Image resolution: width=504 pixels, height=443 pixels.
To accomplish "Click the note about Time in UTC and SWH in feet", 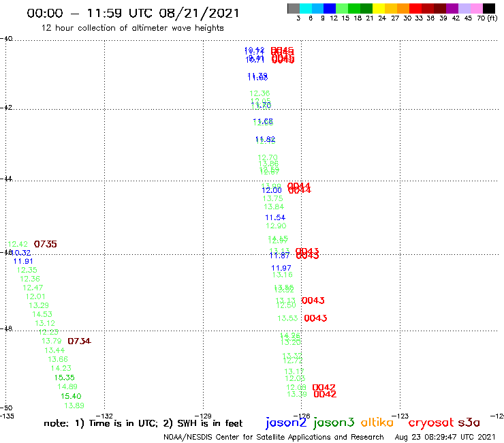I will pyautogui.click(x=143, y=423).
